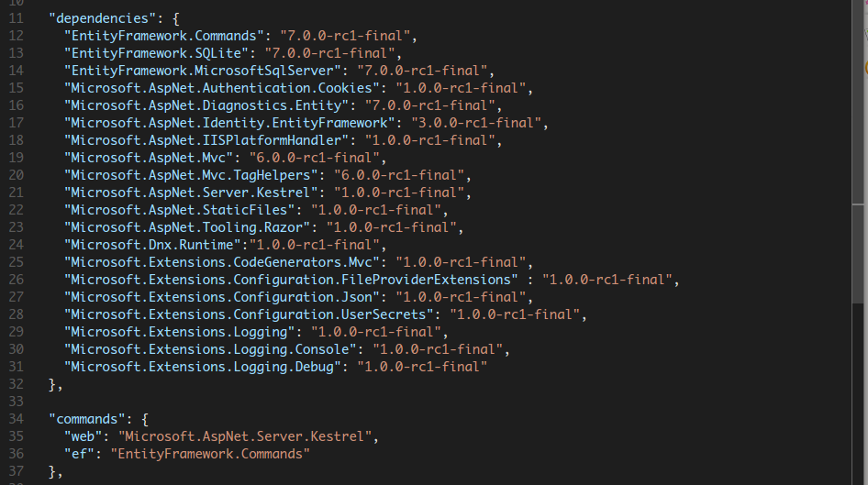This screenshot has height=485, width=868.
Task: Click the "Microsoft.Extensions.Logging.Debug" dependency name
Action: click(x=204, y=367)
